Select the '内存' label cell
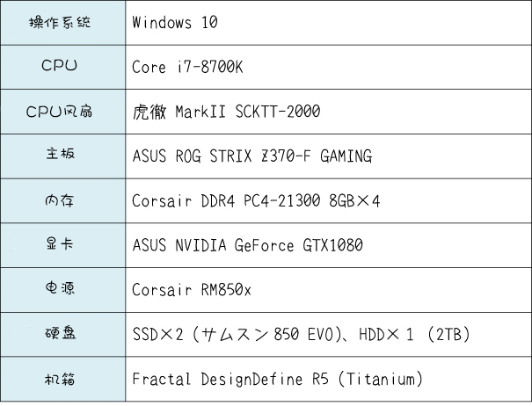The image size is (532, 406). (62, 200)
